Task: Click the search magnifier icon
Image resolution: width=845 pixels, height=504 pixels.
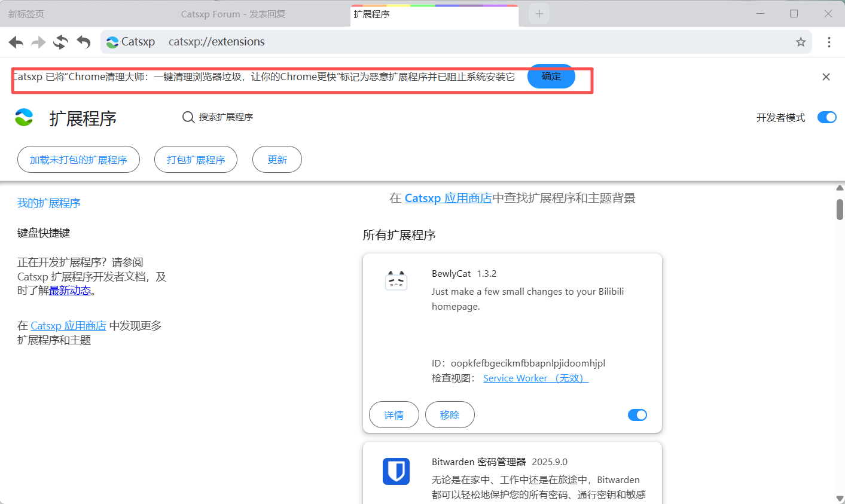Action: [x=188, y=117]
